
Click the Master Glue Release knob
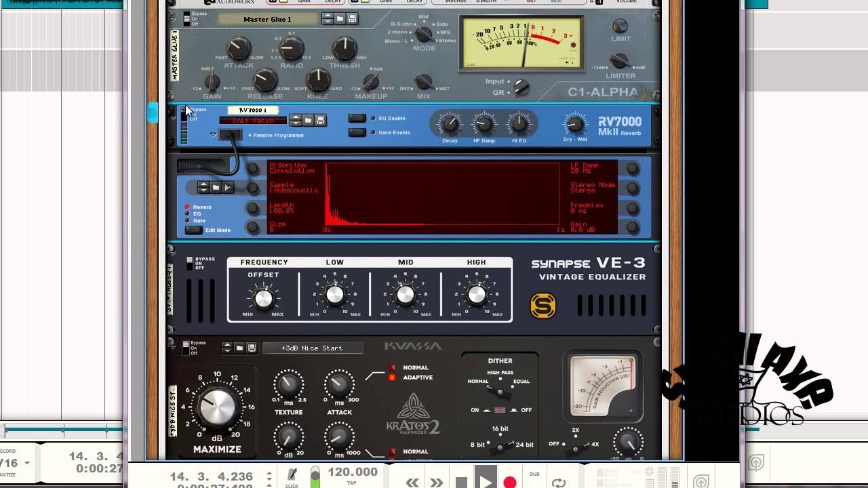point(265,80)
